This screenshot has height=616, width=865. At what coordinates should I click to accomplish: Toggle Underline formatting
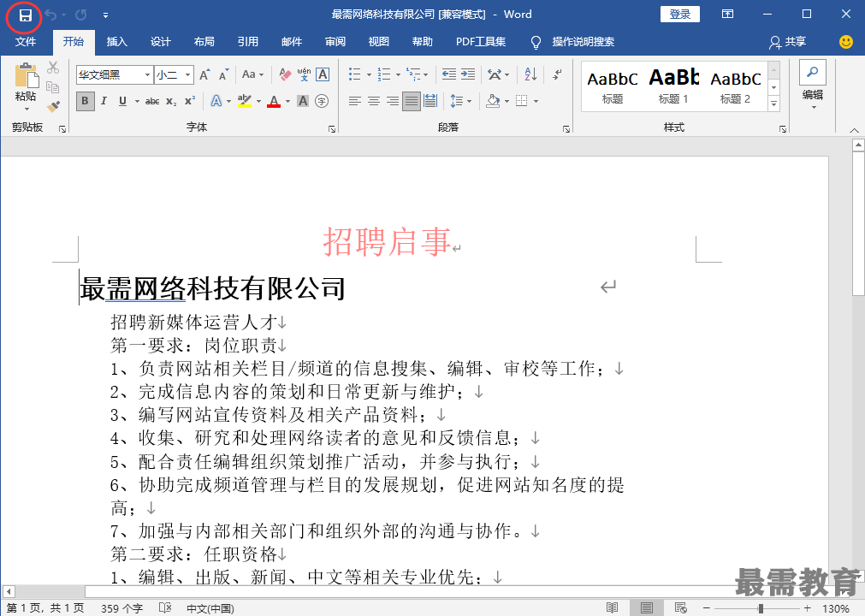click(122, 101)
